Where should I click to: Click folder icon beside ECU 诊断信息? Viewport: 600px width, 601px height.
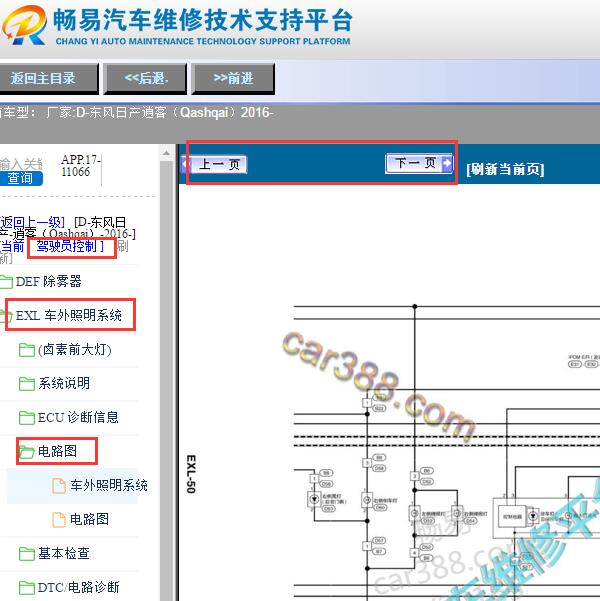pos(26,418)
